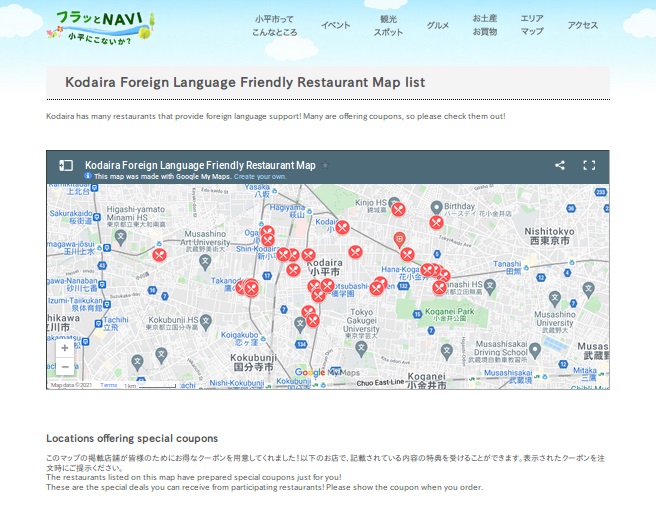Click the Tokyo Gakugei University school marker
This screenshot has width=656, height=515.
click(x=361, y=348)
